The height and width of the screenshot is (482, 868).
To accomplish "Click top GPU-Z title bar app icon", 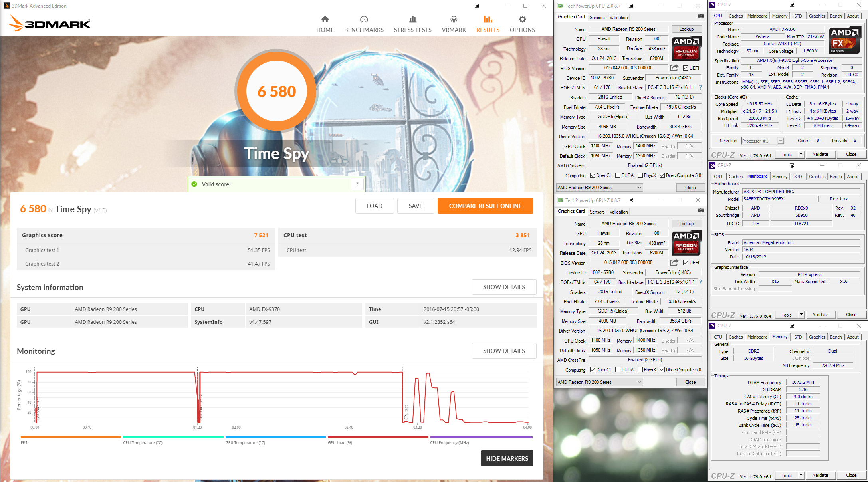I will pyautogui.click(x=560, y=6).
